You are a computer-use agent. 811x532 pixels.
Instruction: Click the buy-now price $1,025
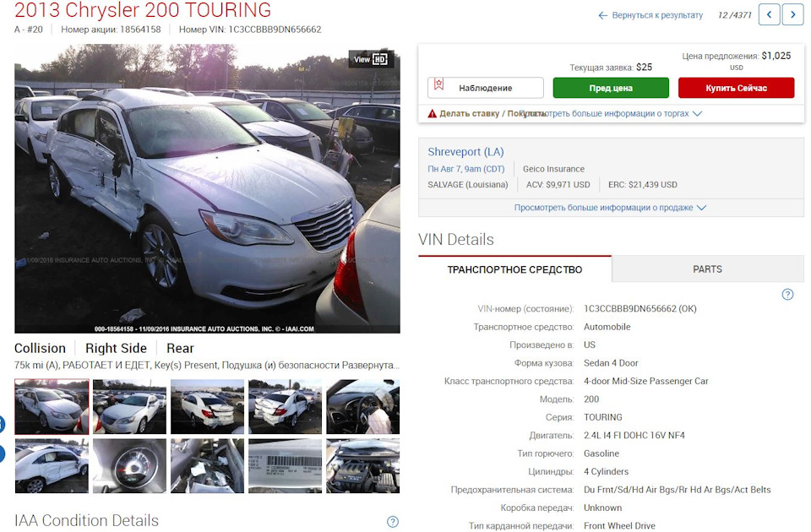pyautogui.click(x=776, y=56)
